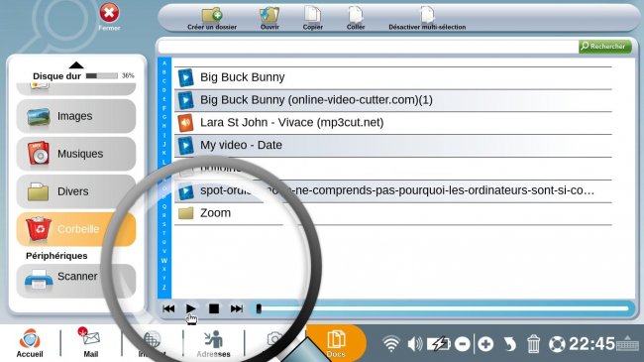Open the Zoom folder row
Viewport: 644px width, 362px height.
pyautogui.click(x=393, y=213)
